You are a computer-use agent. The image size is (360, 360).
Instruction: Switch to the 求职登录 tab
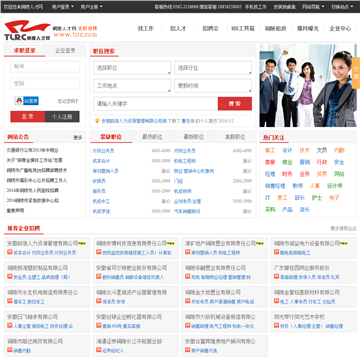pyautogui.click(x=25, y=51)
